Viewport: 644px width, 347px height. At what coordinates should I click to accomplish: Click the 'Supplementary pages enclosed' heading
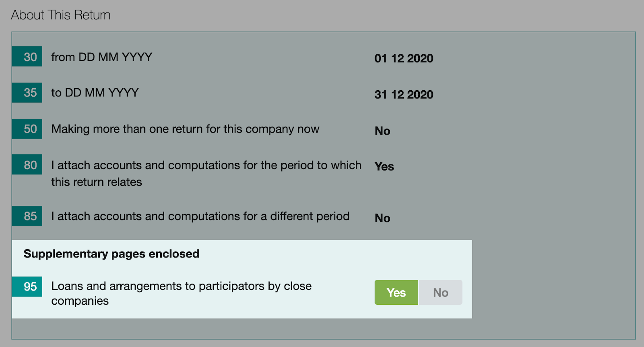click(111, 254)
